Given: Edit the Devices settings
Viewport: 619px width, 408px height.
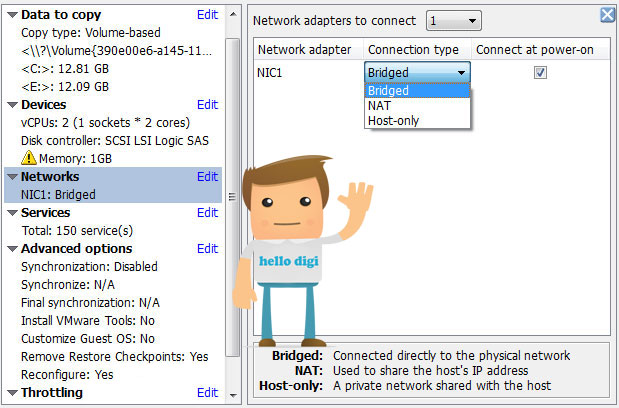Looking at the screenshot, I should pos(208,105).
